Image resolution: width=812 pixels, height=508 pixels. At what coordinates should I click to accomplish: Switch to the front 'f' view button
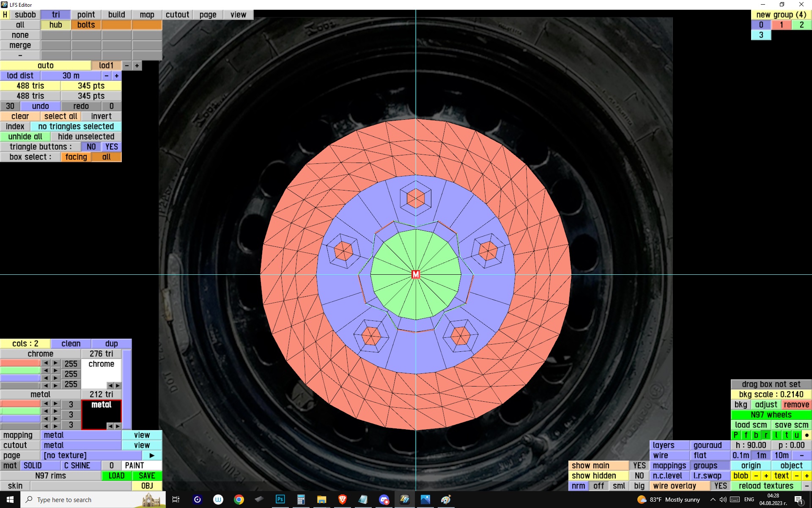click(746, 435)
